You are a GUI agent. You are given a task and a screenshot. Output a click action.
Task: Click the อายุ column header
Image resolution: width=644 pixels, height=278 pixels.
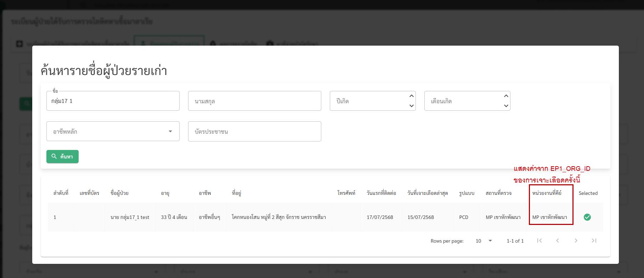(x=165, y=193)
